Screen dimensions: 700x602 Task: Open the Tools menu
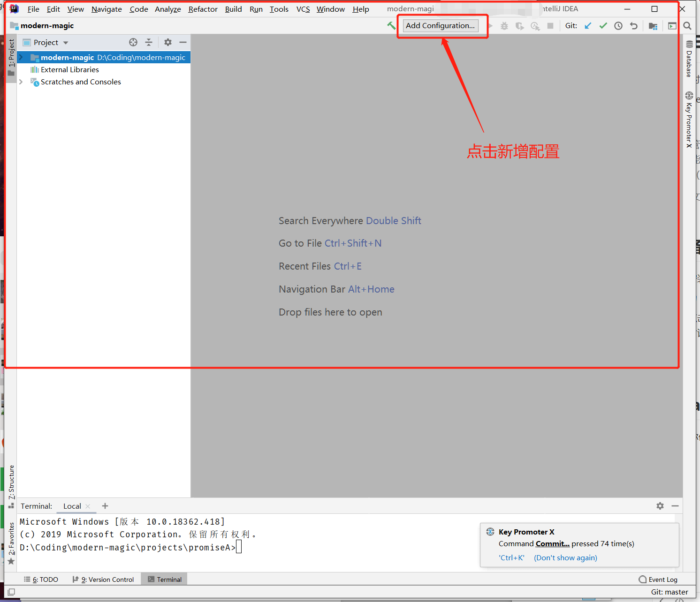pos(279,9)
